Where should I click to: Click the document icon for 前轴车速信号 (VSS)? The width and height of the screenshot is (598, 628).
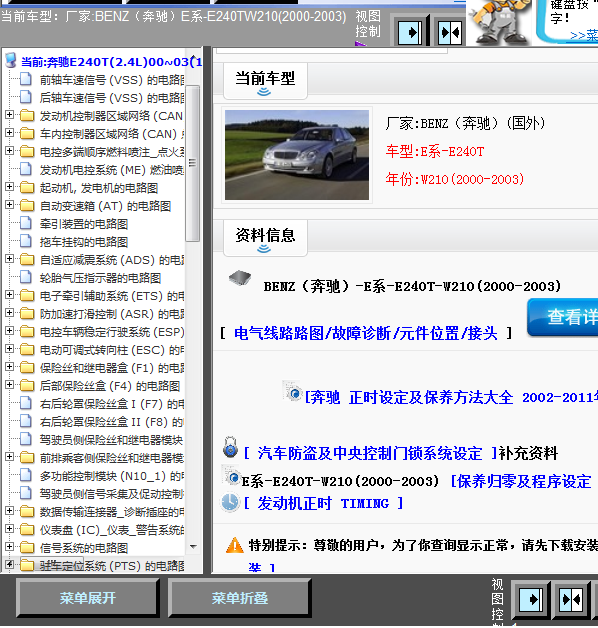26,79
